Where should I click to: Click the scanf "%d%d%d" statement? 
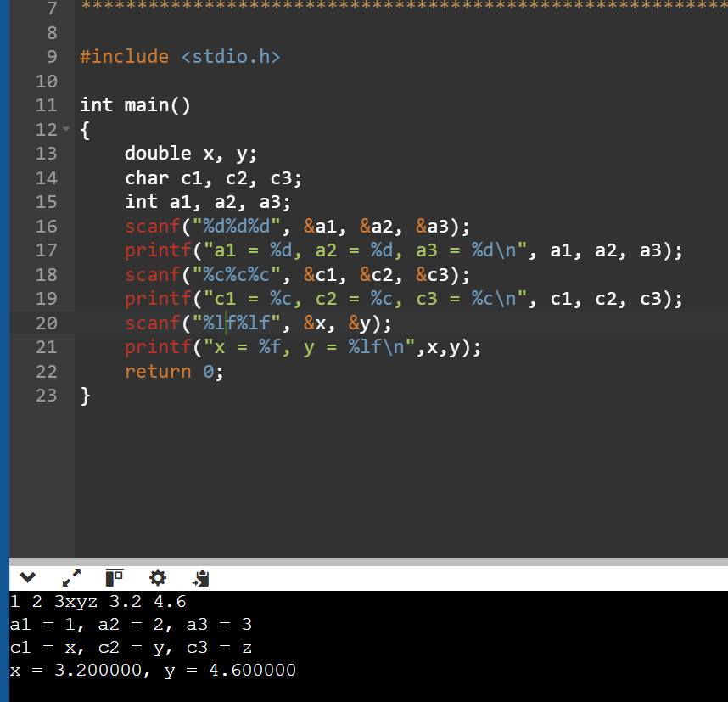click(x=298, y=227)
